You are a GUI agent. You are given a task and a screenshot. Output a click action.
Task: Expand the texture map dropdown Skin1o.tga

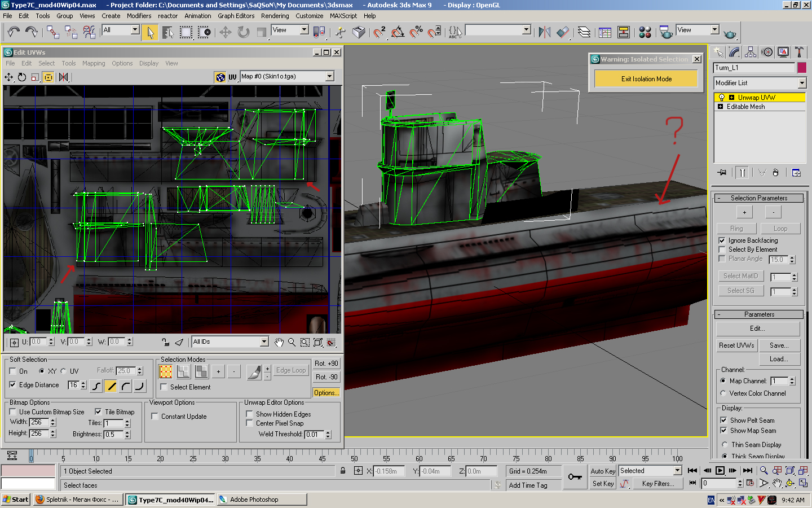coord(330,76)
